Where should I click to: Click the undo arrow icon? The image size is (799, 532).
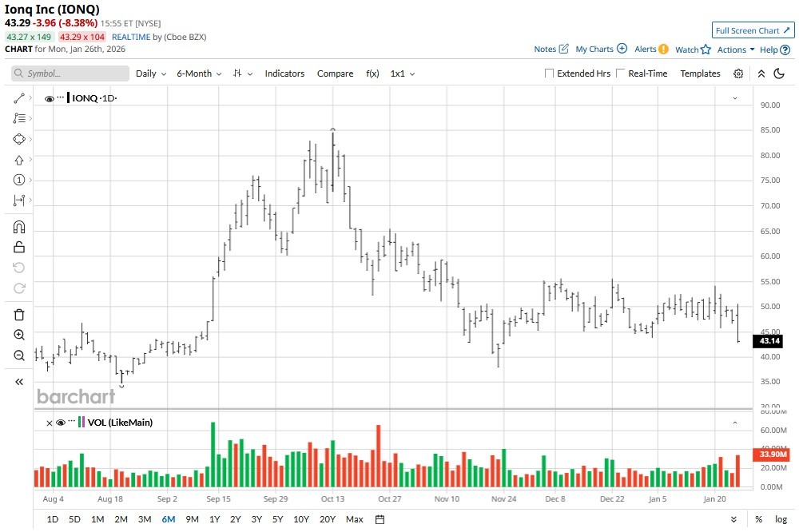pyautogui.click(x=19, y=268)
